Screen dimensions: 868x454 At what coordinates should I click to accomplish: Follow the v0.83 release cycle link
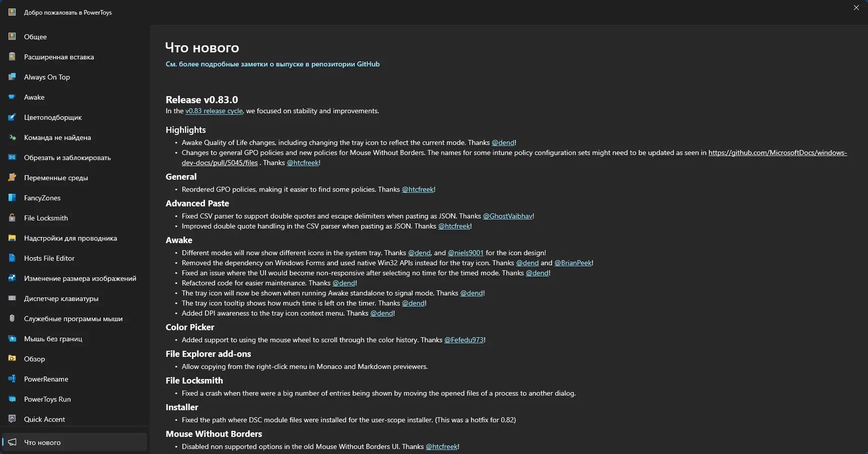[214, 111]
